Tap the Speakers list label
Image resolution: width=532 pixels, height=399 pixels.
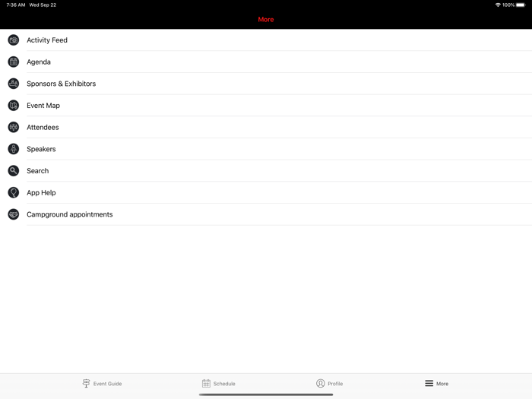[x=41, y=149]
